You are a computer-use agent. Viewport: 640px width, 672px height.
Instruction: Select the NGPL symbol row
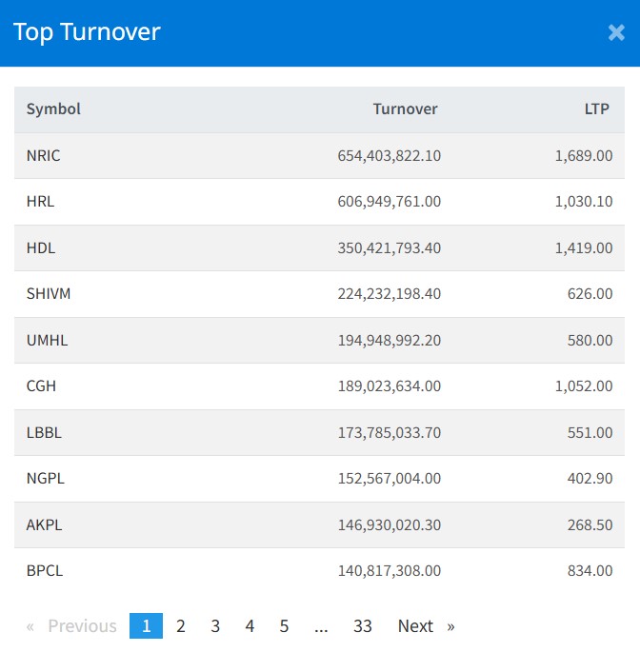click(x=45, y=479)
